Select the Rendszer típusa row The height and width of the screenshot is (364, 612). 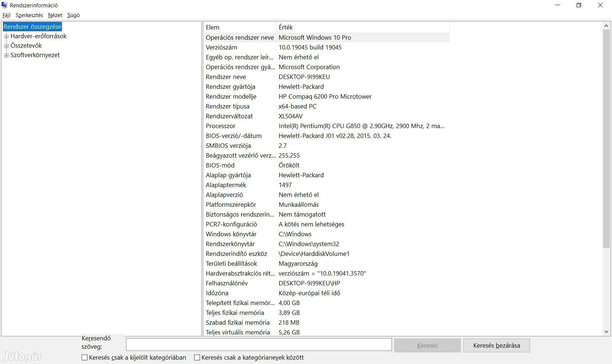click(x=327, y=106)
